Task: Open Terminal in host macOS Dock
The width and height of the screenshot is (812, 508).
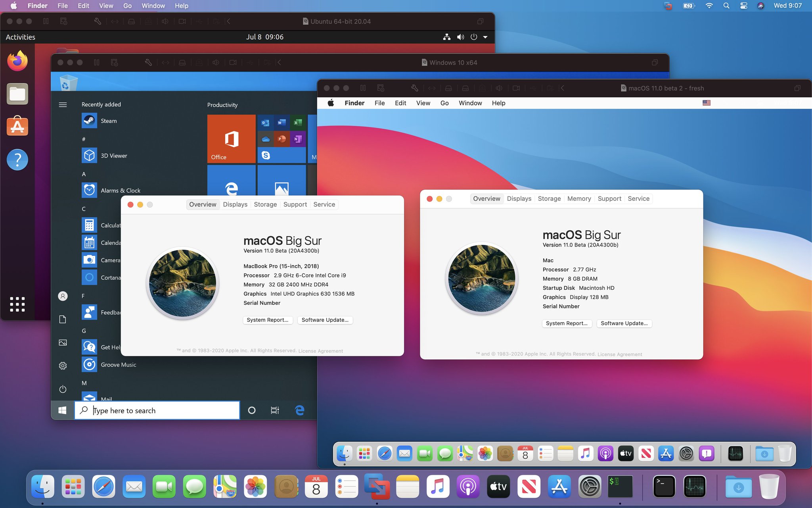Action: click(x=664, y=486)
